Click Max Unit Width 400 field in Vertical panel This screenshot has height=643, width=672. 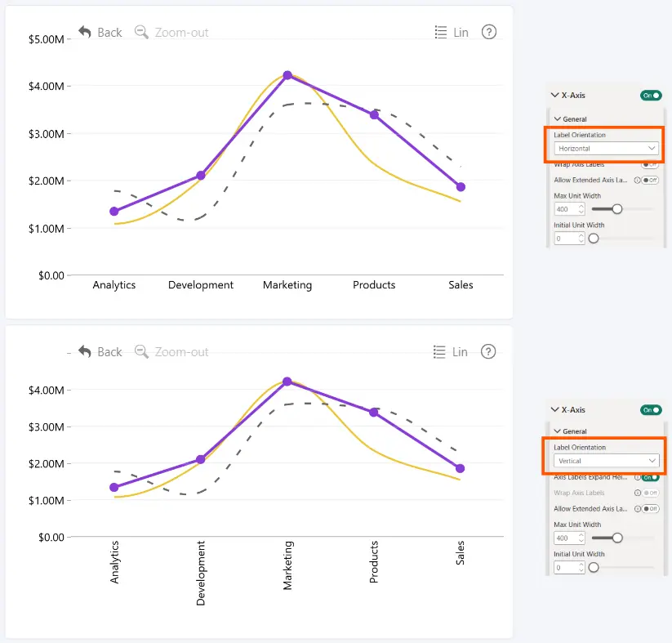[569, 538]
